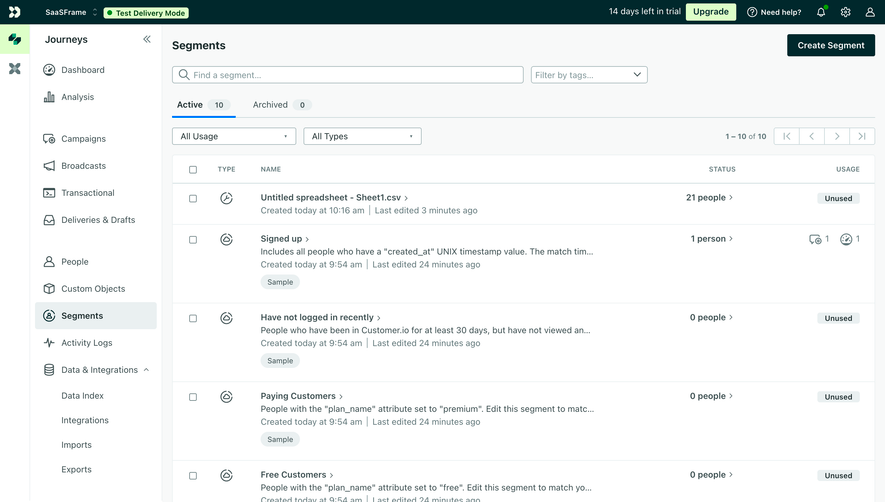The width and height of the screenshot is (885, 502).
Task: Open the All Types filter dropdown
Action: 362,136
